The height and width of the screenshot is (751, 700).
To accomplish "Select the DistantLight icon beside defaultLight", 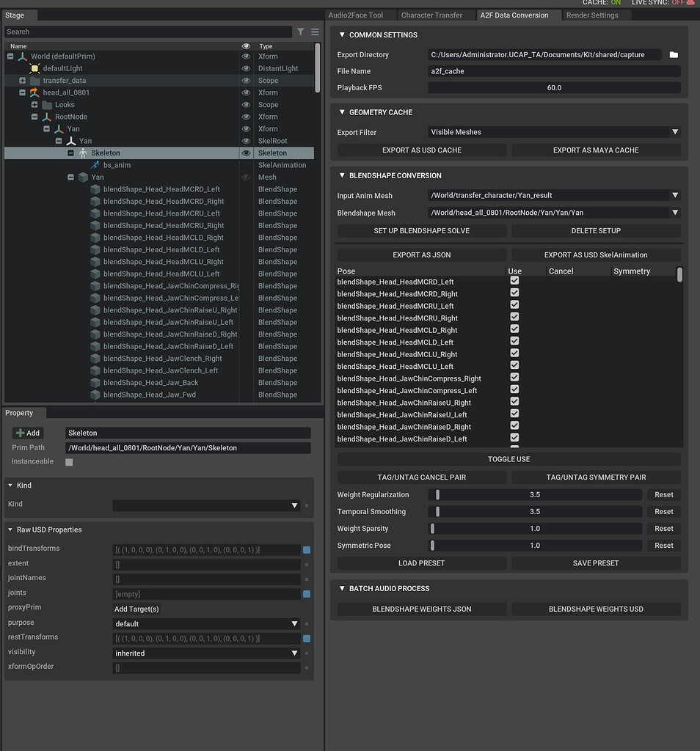I will point(33,68).
